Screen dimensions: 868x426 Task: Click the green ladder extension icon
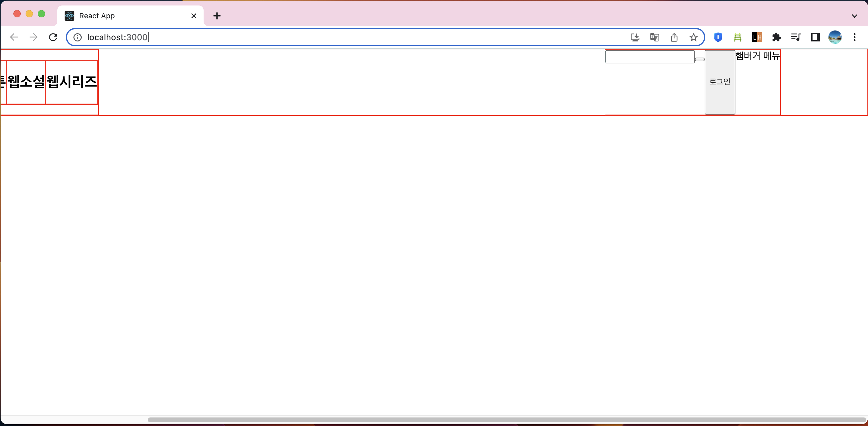(x=738, y=37)
